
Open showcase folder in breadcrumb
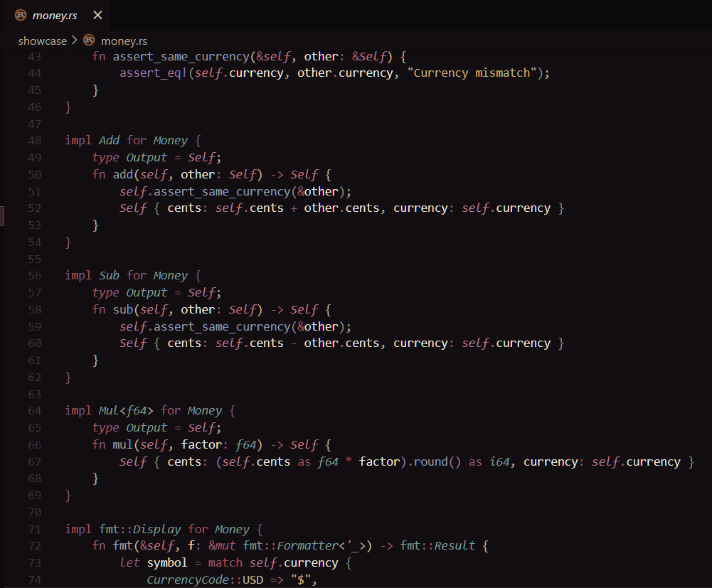(x=42, y=41)
